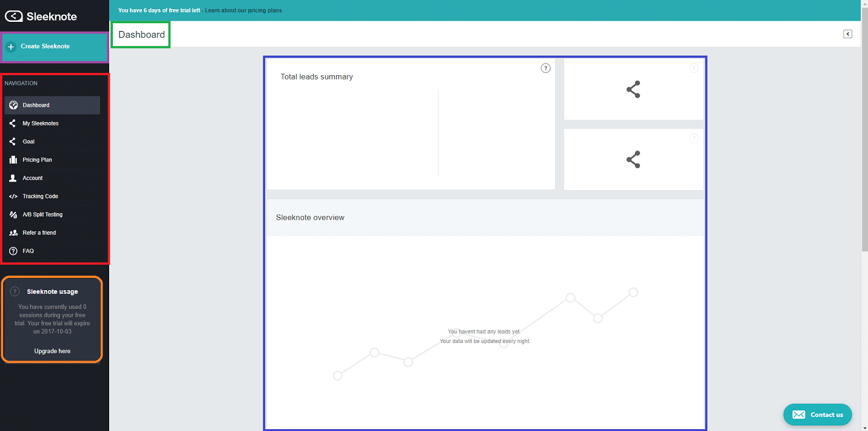Screen dimensions: 868x431
Task: Follow the Upgrade here link
Action: click(x=52, y=351)
